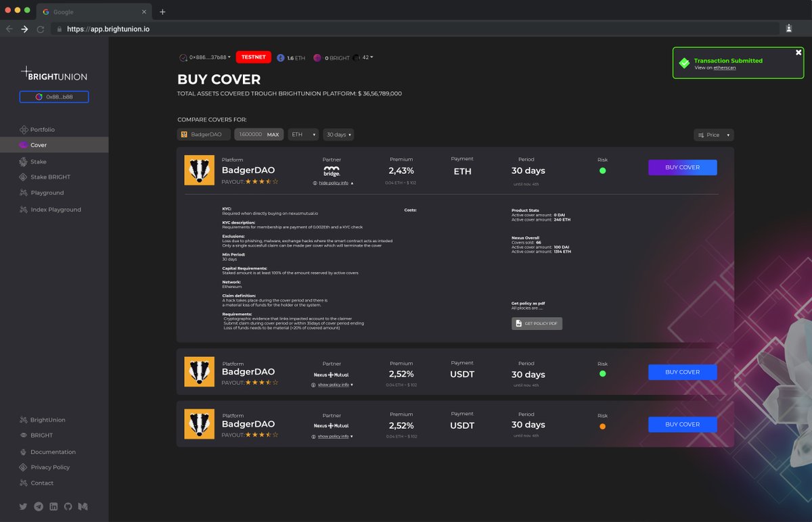Click the wallet avatar next to 0x886...37b88
812x522 pixels.
183,57
